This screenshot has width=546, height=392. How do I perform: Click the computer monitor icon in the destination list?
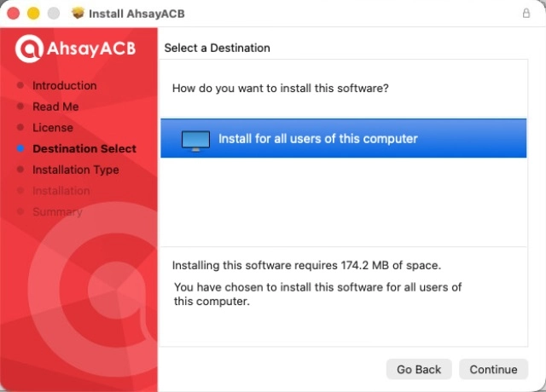[x=195, y=140]
